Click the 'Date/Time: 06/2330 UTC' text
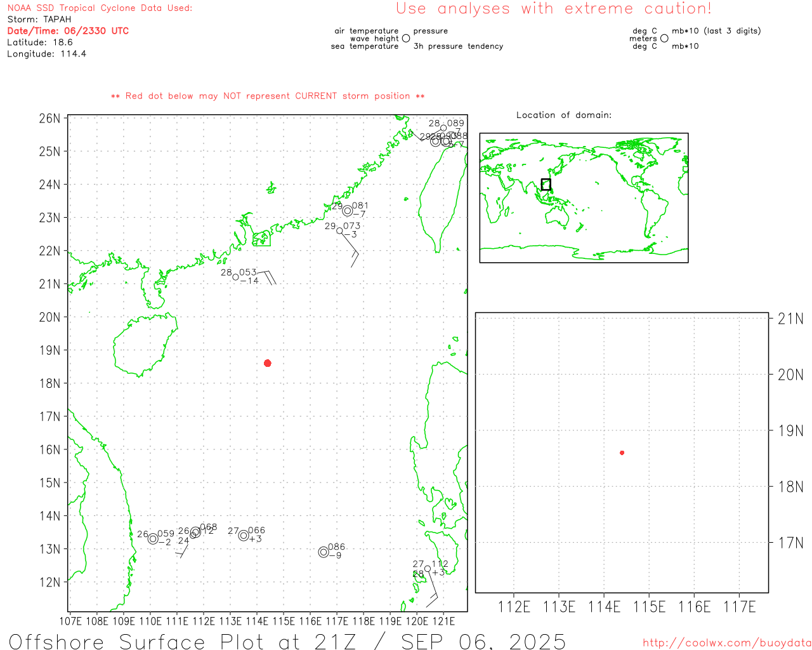The image size is (812, 650). [68, 31]
